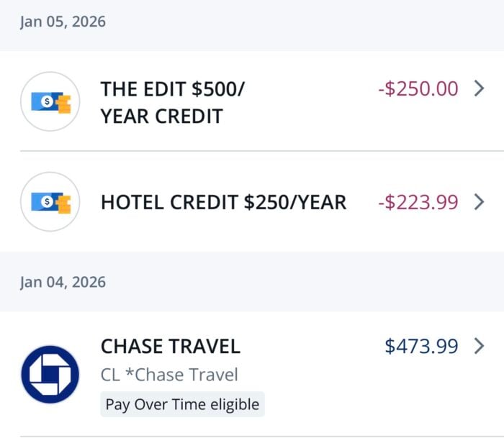504x438 pixels.
Task: Click the YEAR CREDIT second title line
Action: click(x=161, y=116)
